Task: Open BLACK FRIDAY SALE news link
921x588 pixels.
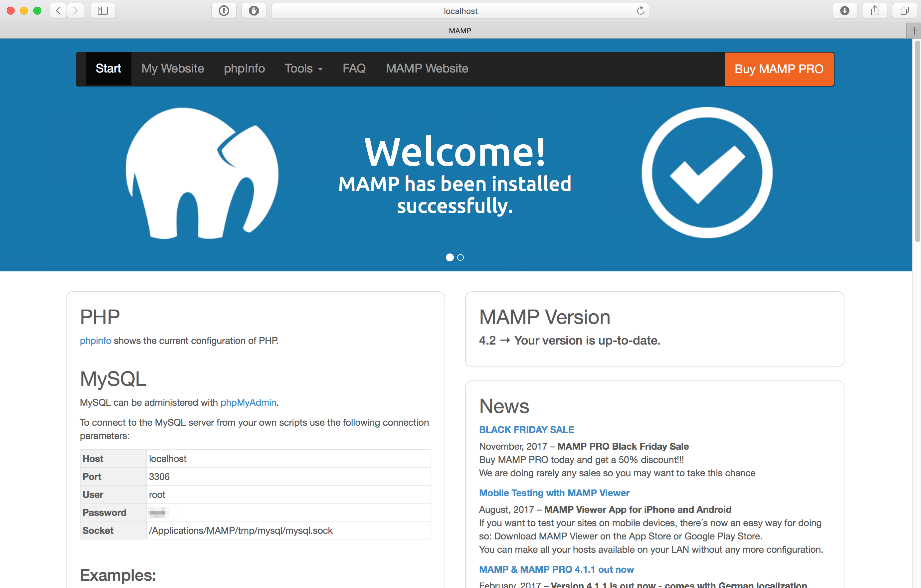Action: [526, 429]
